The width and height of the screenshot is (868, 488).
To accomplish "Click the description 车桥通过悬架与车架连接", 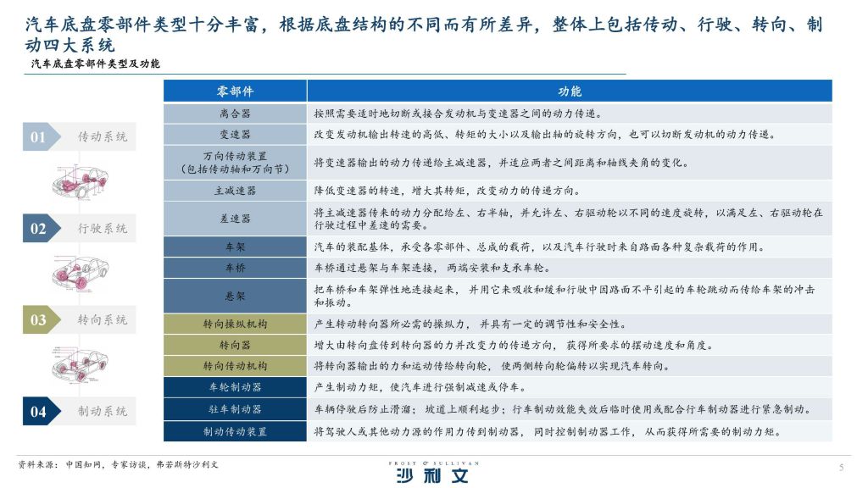I will [x=432, y=268].
